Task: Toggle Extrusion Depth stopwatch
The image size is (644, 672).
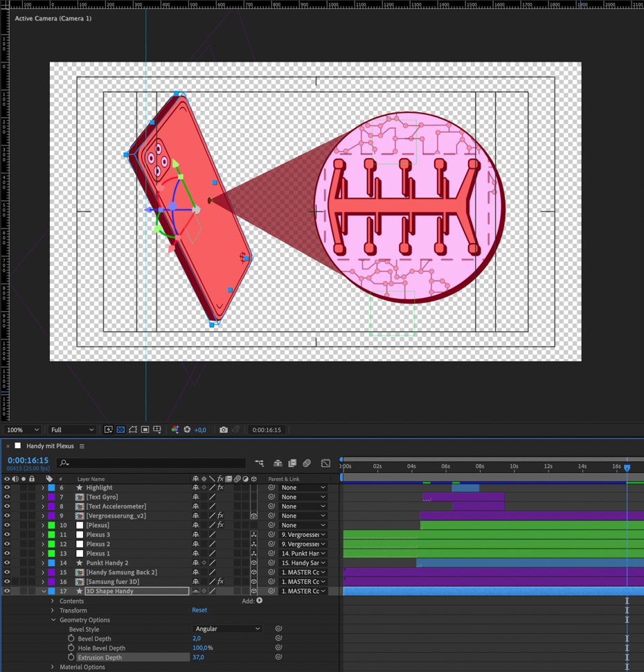Action: point(71,657)
